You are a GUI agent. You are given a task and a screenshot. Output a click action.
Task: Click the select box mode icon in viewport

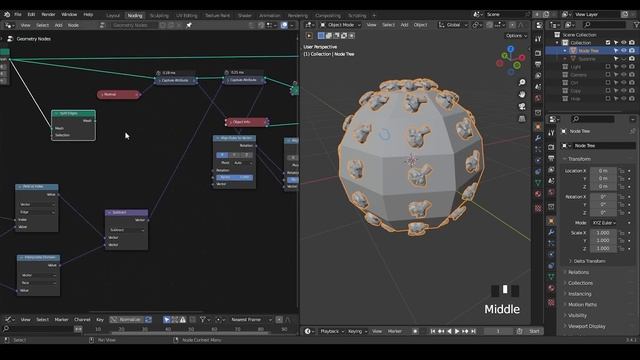pos(321,36)
